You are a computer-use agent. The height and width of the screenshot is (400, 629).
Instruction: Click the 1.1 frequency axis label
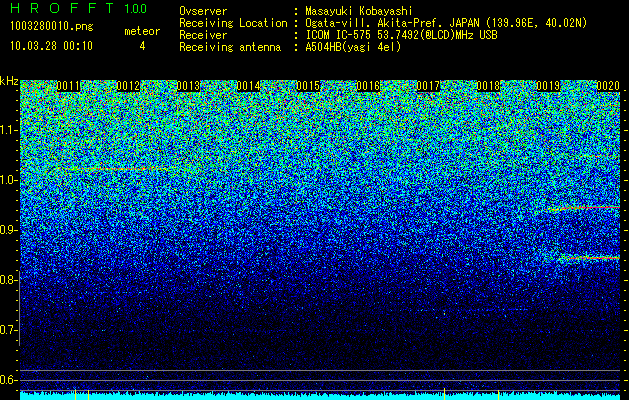[9, 130]
